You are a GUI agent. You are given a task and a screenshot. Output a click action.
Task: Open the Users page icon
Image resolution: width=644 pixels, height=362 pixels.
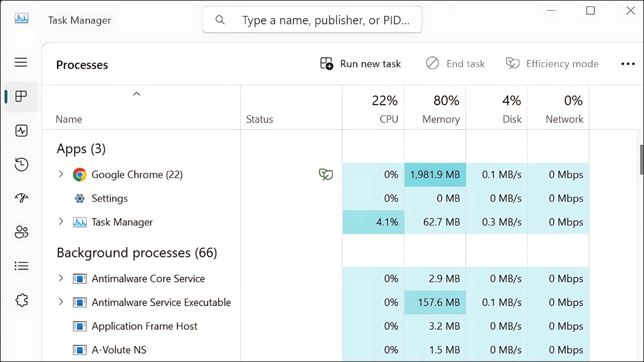click(21, 232)
